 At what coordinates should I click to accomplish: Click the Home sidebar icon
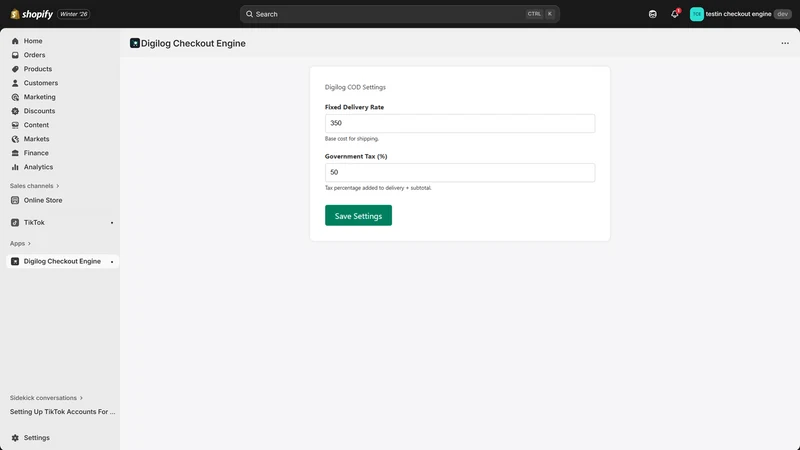tap(15, 41)
